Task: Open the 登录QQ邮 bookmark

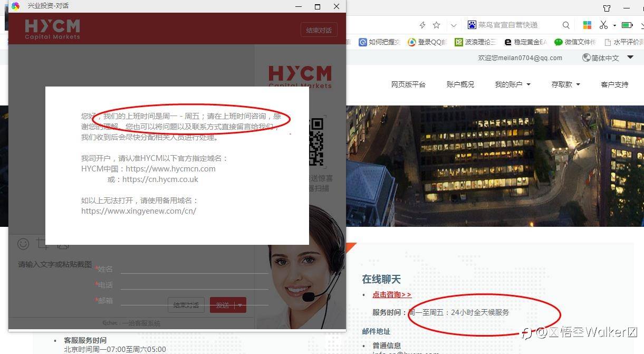Action: click(427, 42)
